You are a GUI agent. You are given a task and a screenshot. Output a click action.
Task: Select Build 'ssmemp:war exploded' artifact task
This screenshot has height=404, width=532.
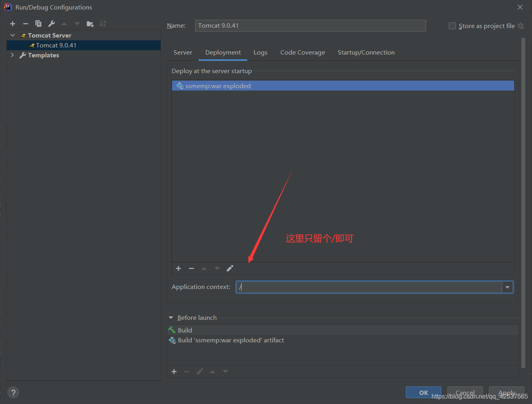pyautogui.click(x=343, y=340)
